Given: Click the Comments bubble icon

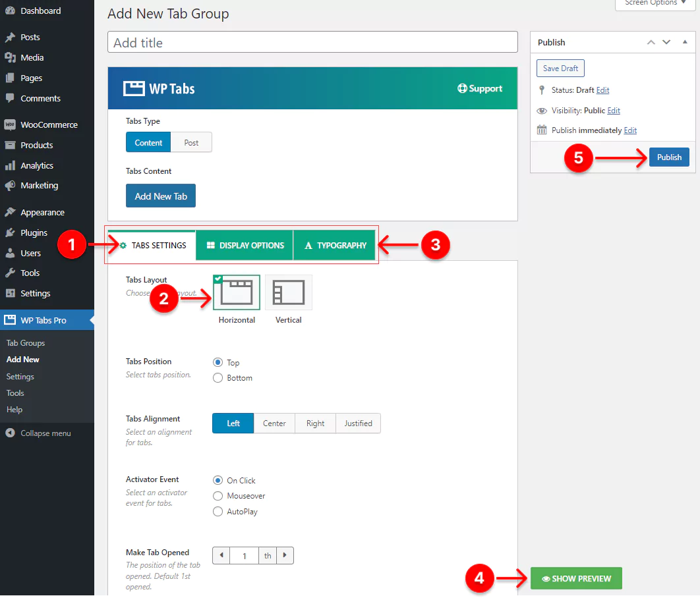Looking at the screenshot, I should click(10, 98).
